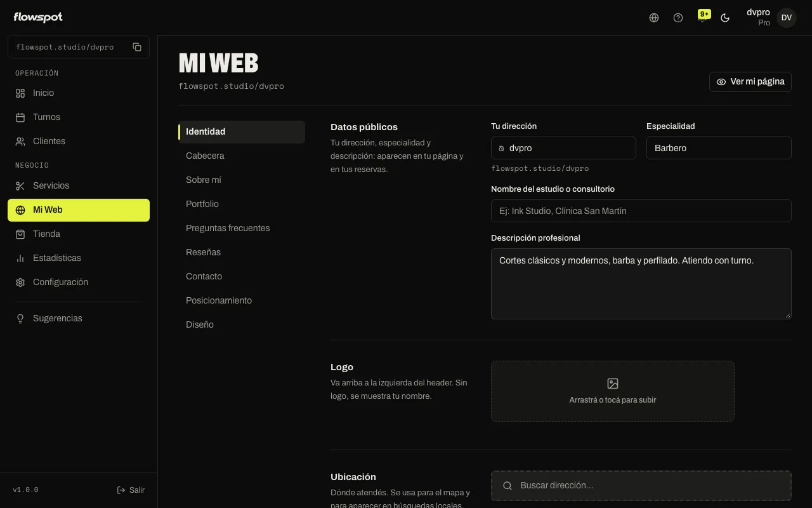Screen dimensions: 812x508
Task: Select Mi Web in the sidebar
Action: tap(79, 210)
